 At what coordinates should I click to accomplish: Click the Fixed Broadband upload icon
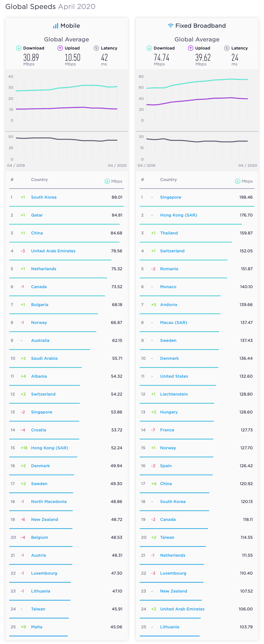[191, 48]
